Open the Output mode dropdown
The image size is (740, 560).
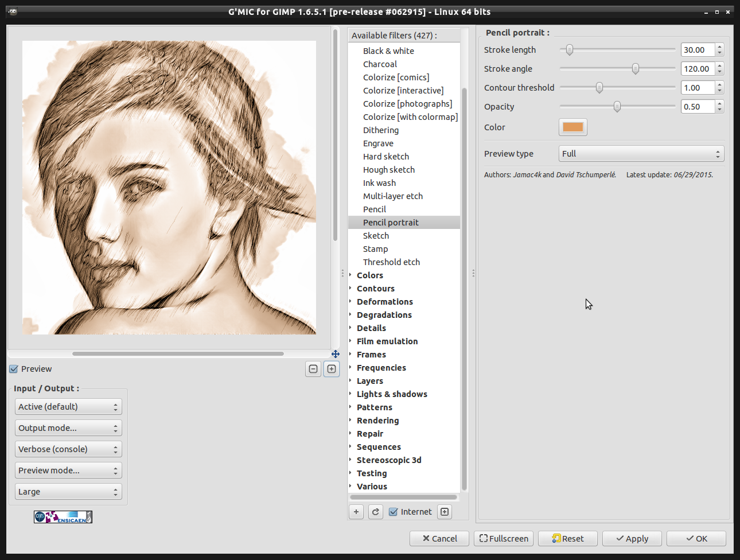tap(68, 428)
